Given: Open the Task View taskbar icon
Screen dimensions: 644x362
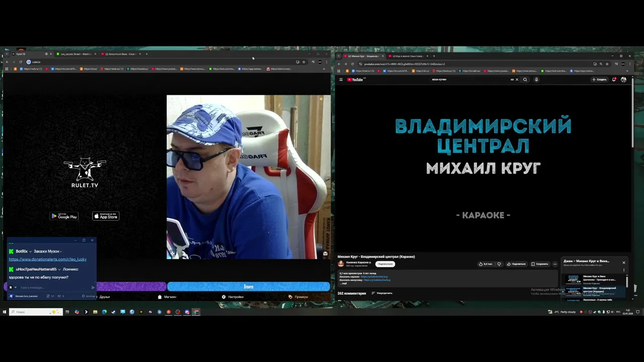Looking at the screenshot, I should coord(67,312).
